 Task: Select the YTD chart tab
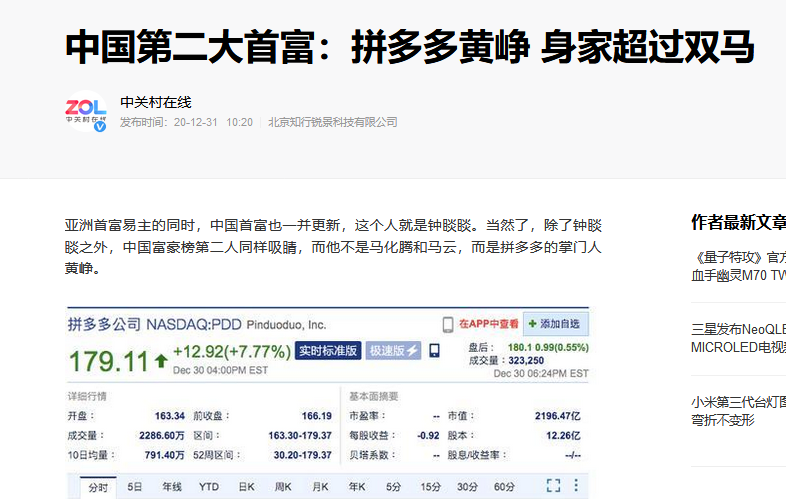(209, 487)
